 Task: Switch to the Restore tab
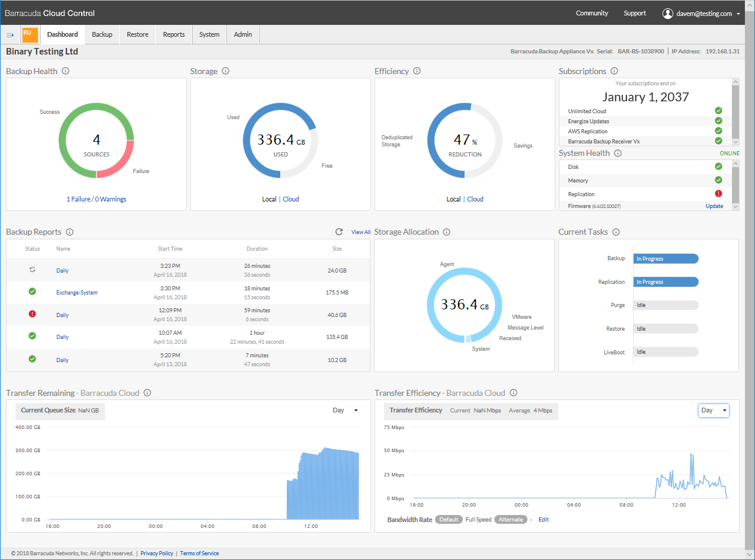click(137, 34)
